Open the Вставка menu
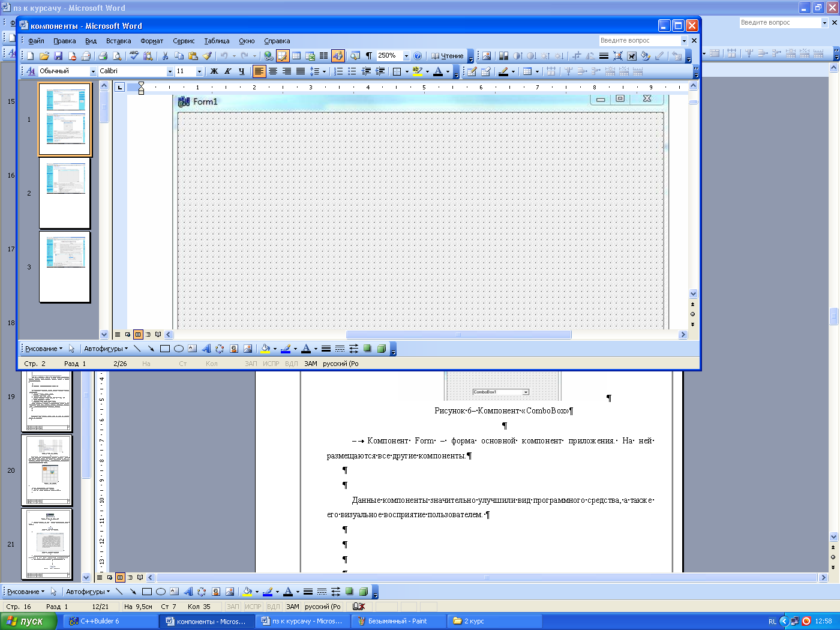Screen dimensions: 840x630 [x=118, y=41]
